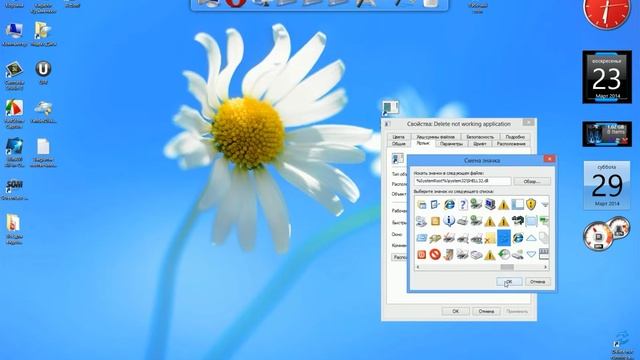Select the blue tablet screen icon

point(422,238)
